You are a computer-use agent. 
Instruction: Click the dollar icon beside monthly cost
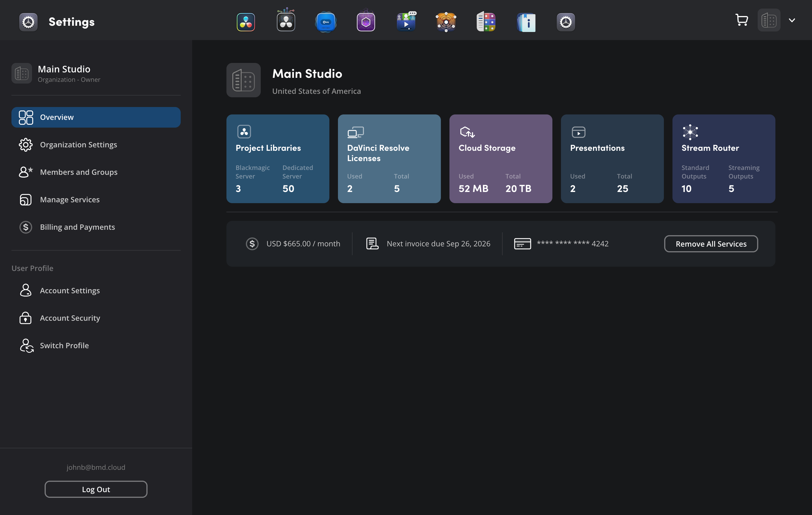coord(252,244)
